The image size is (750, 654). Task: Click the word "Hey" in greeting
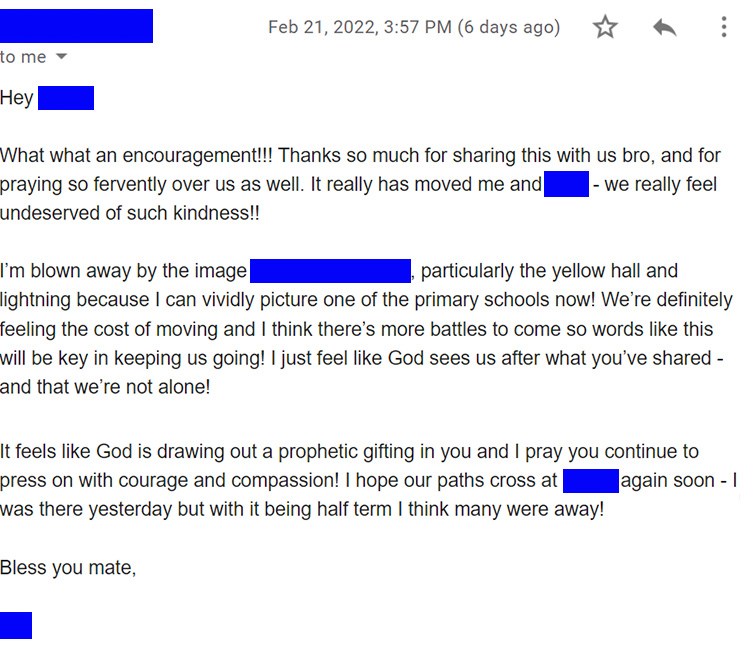coord(17,98)
